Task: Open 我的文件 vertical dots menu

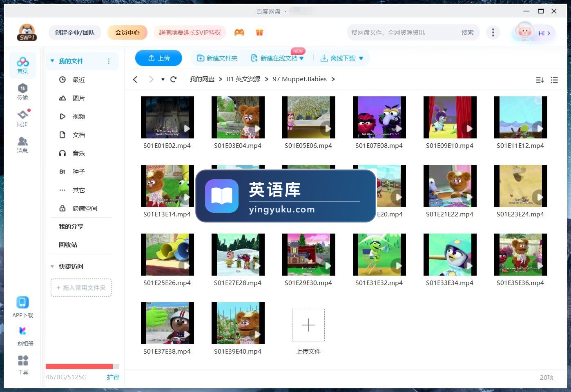Action: pos(109,61)
